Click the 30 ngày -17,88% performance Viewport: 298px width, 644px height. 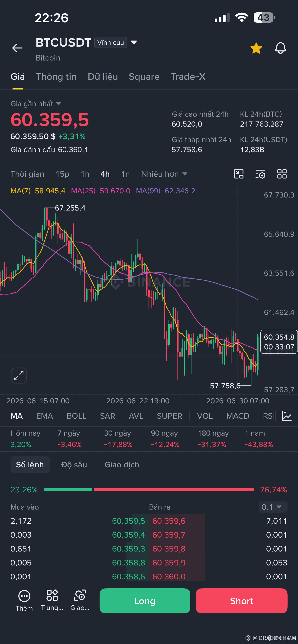[118, 439]
